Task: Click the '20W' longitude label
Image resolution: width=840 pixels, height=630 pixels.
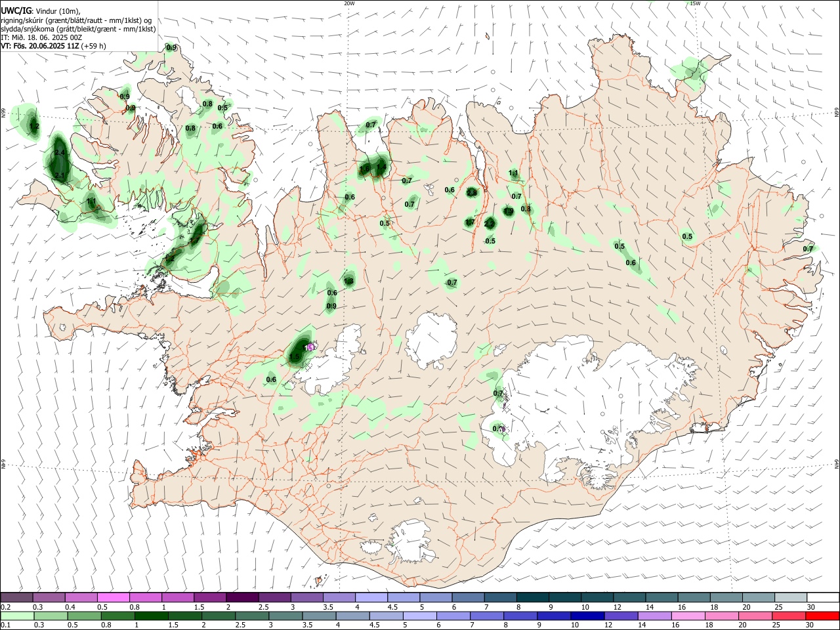Action: click(349, 3)
